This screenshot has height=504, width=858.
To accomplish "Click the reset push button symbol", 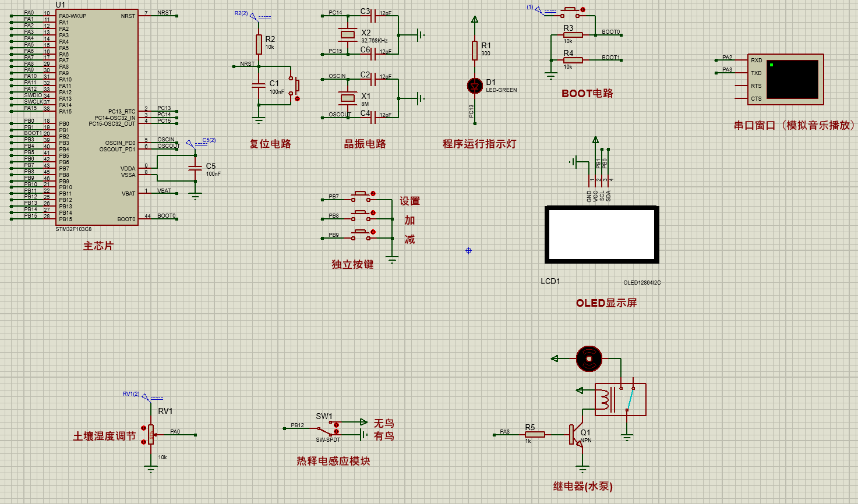I will tap(294, 86).
